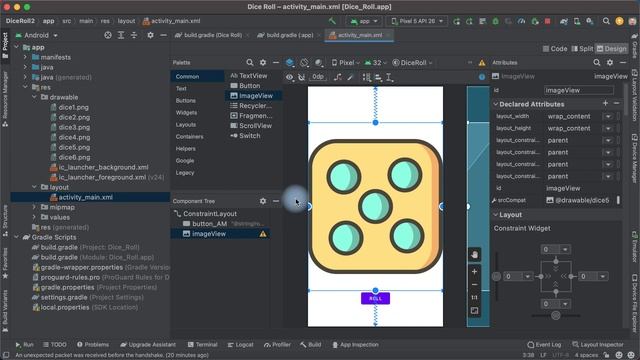Click the orientation rotate icon in design toolbar
This screenshot has height=360, width=640.
[304, 62]
